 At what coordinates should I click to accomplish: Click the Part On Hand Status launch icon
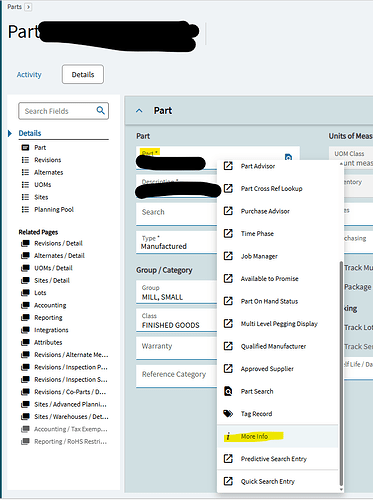tap(228, 301)
